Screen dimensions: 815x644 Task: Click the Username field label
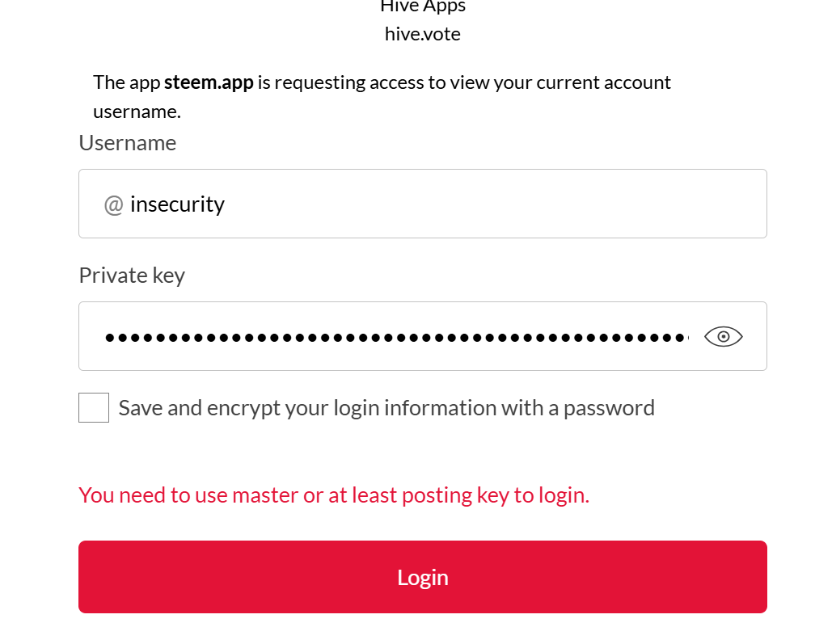[x=128, y=143]
